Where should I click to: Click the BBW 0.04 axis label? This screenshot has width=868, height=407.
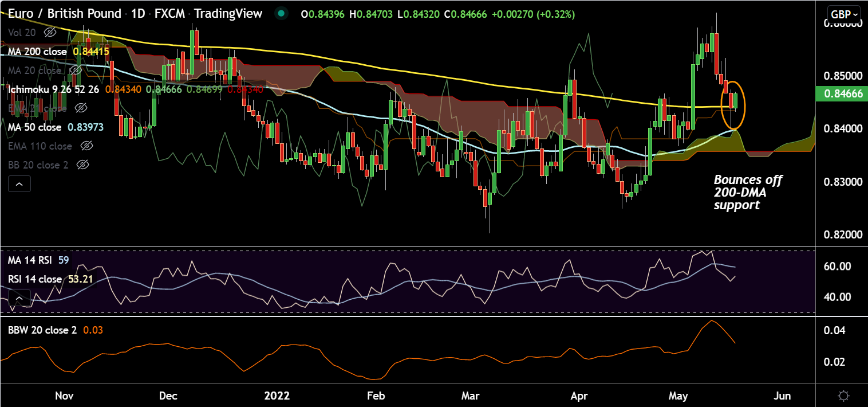click(x=834, y=331)
